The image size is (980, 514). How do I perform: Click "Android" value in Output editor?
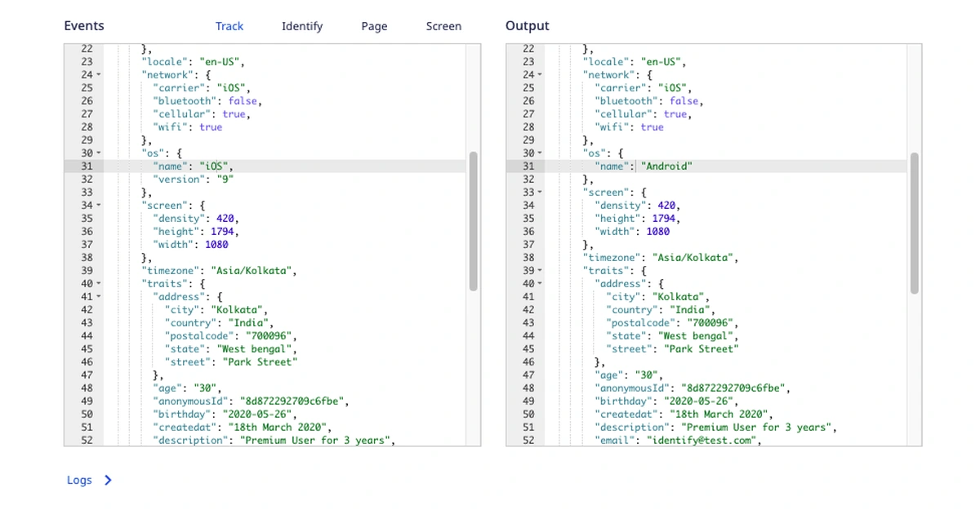pyautogui.click(x=667, y=166)
